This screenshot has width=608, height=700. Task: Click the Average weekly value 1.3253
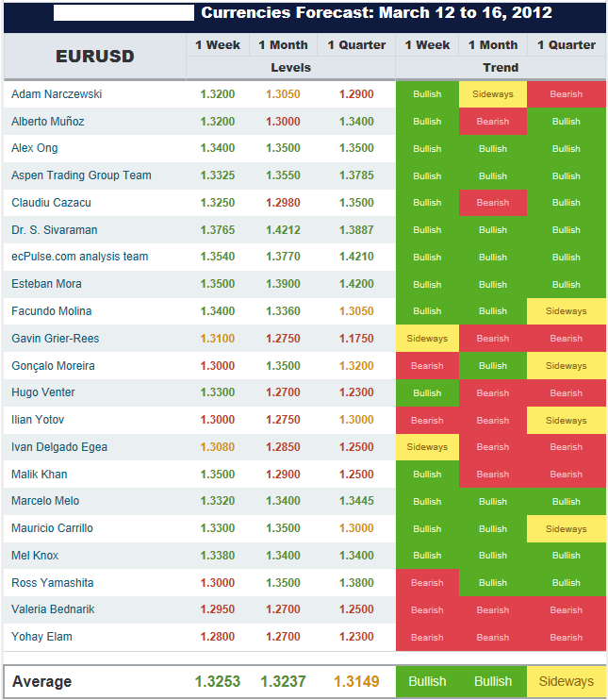point(218,682)
